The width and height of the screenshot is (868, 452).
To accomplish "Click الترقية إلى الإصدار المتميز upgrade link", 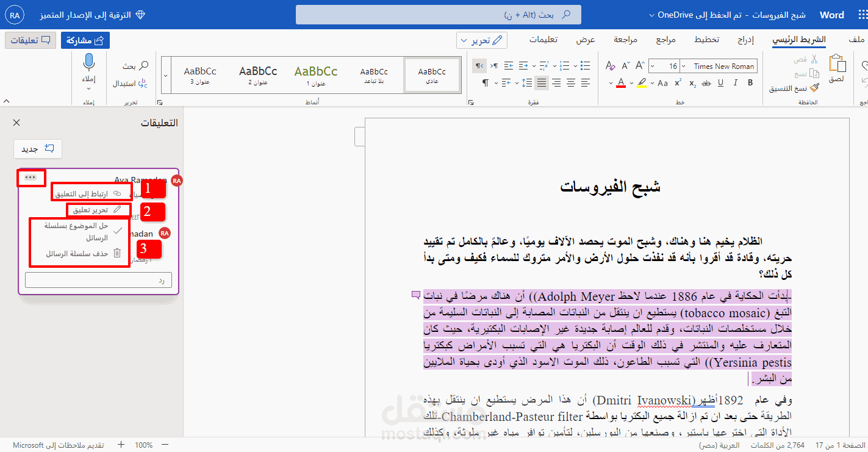I will click(x=92, y=15).
